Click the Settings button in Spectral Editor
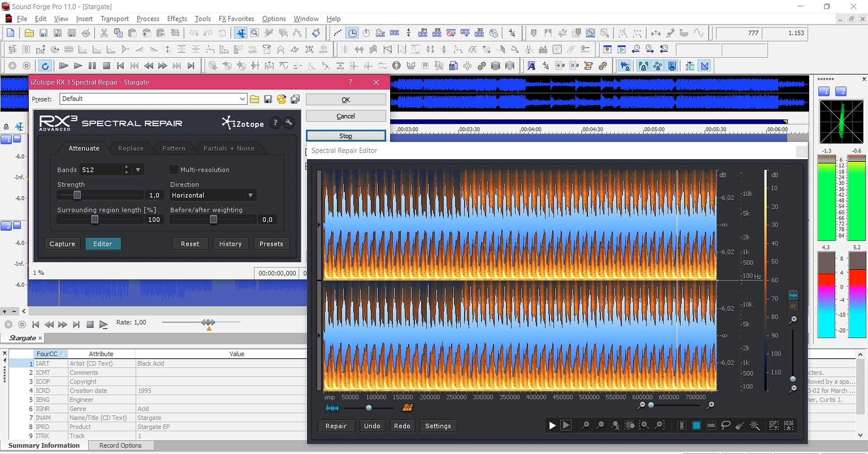The height and width of the screenshot is (454, 868). point(438,426)
